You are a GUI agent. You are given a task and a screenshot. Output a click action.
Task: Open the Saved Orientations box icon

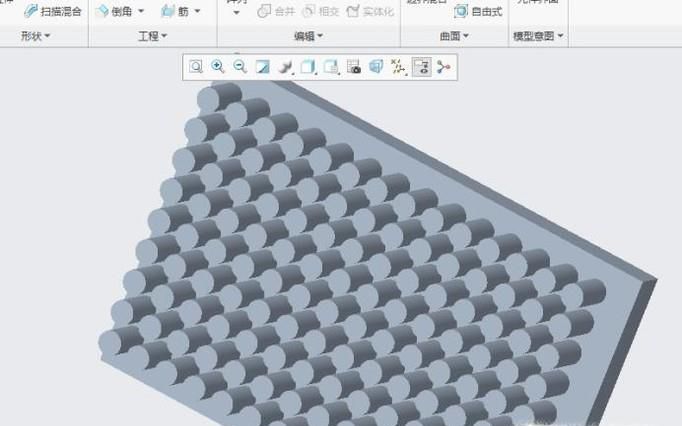308,67
